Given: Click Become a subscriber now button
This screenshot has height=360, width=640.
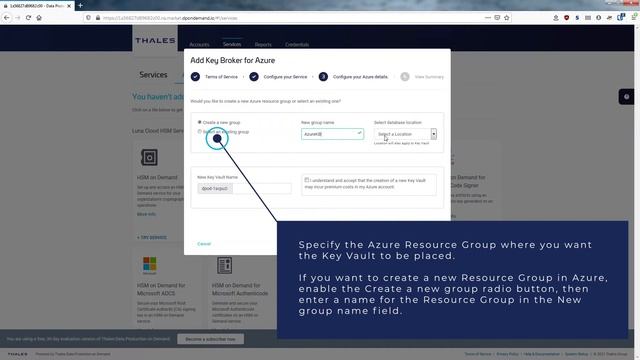Looking at the screenshot, I should click(211, 339).
